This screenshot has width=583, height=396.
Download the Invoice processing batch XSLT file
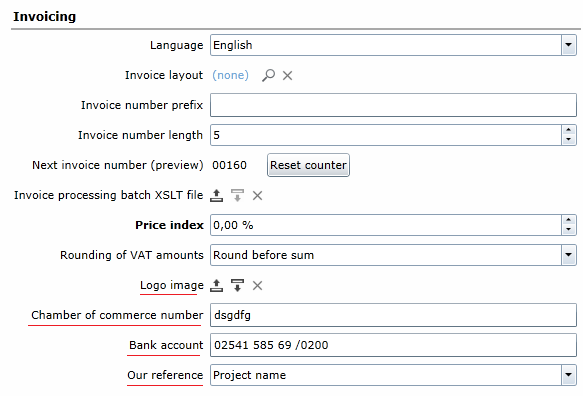[x=237, y=195]
